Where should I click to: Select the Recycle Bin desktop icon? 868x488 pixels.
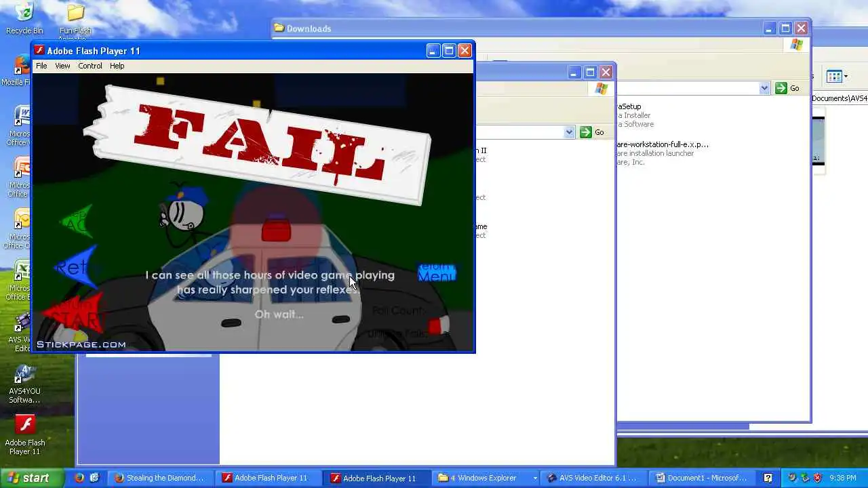(24, 18)
